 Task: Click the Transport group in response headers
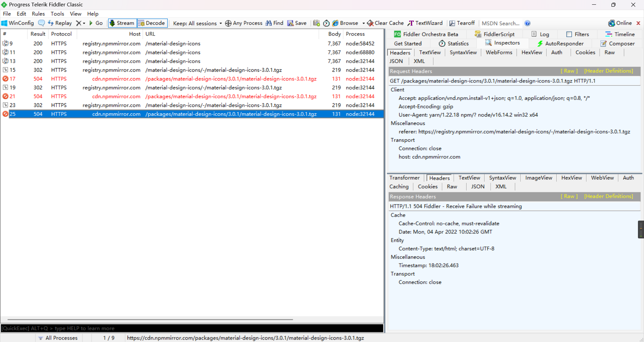[x=402, y=274]
